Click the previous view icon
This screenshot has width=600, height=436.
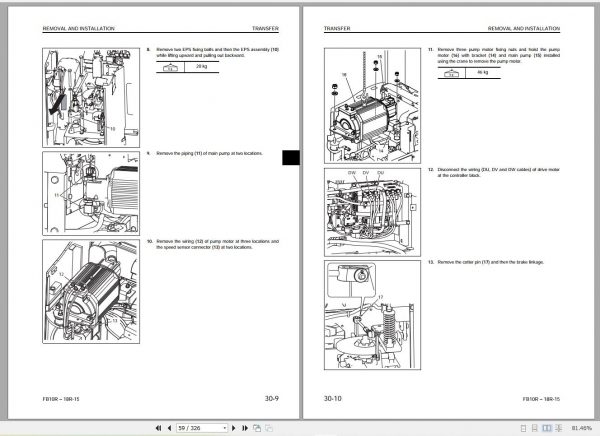pyautogui.click(x=257, y=428)
